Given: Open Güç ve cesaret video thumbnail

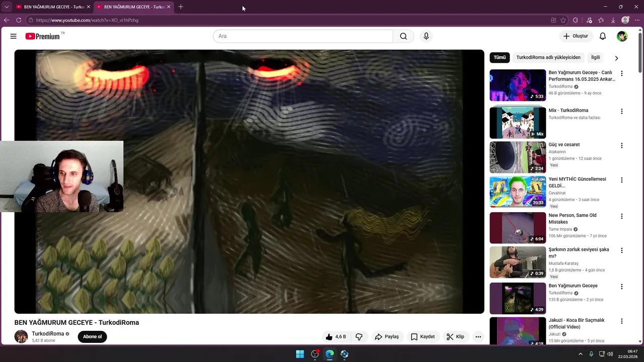Looking at the screenshot, I should pyautogui.click(x=518, y=157).
